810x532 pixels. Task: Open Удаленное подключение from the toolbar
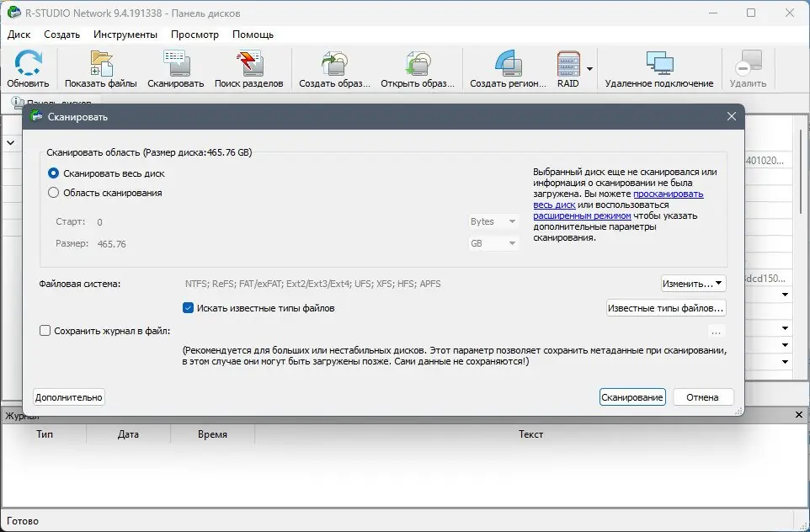click(x=659, y=69)
